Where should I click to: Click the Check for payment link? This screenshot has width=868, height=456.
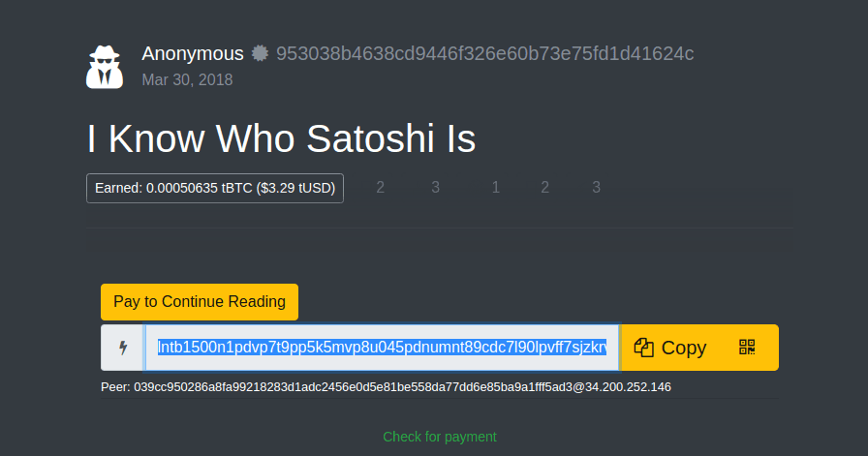coord(440,437)
